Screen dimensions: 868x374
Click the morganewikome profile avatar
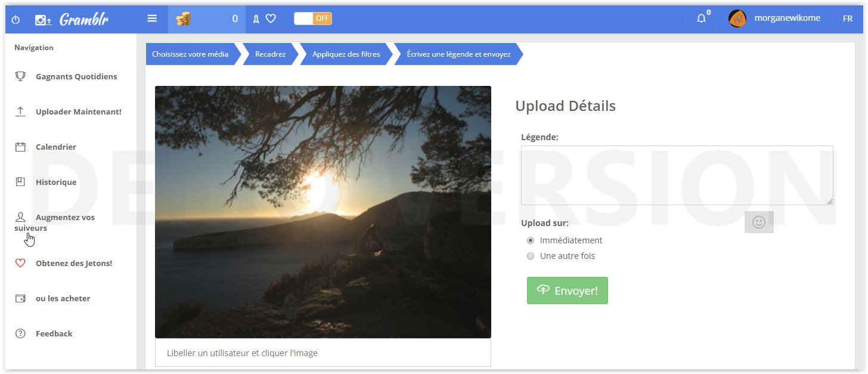(737, 18)
